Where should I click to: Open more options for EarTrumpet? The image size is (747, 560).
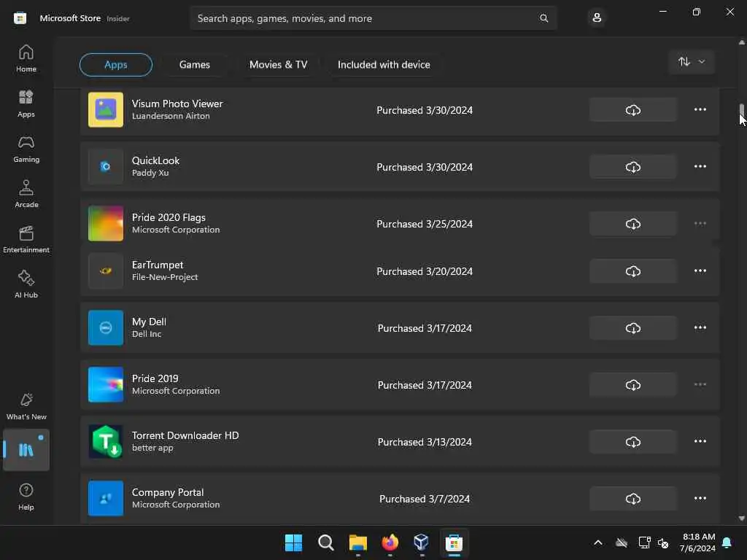point(700,271)
